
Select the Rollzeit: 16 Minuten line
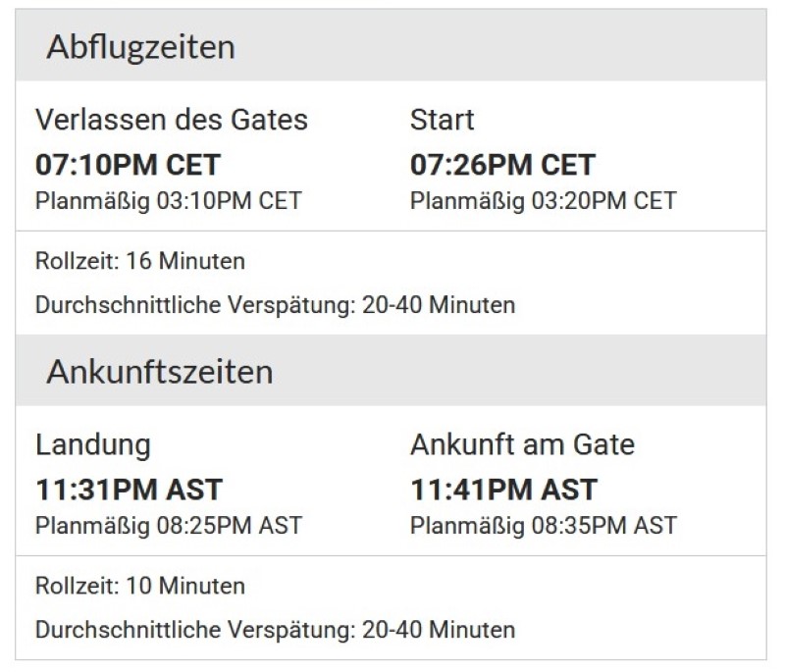pos(140,262)
